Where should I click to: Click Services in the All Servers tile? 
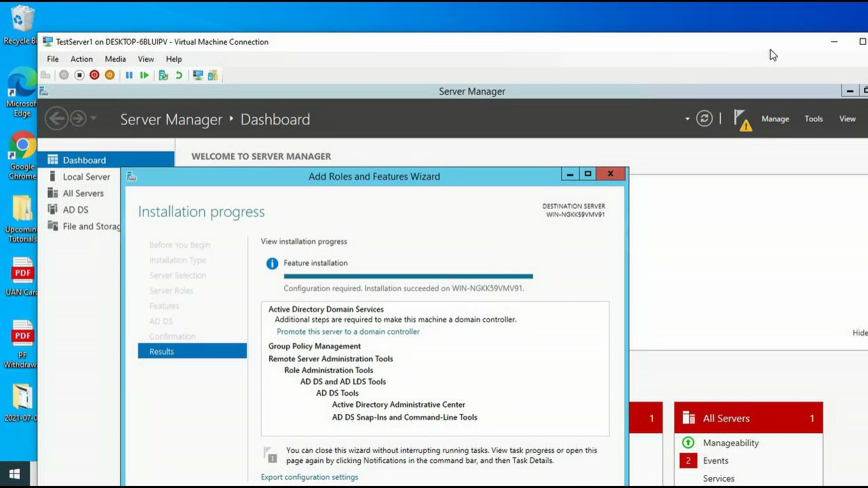click(719, 479)
